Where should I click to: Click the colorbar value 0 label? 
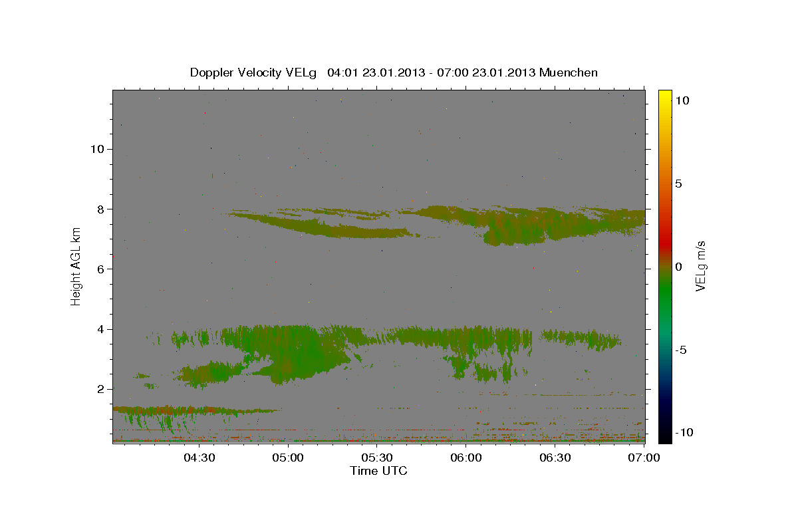click(679, 267)
